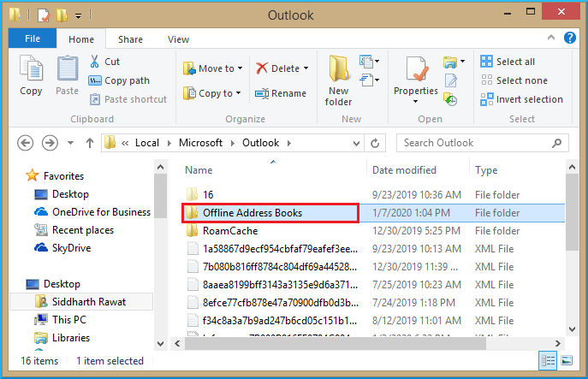Click the Search Outlook field
Viewport: 588px width, 379px height.
point(482,143)
